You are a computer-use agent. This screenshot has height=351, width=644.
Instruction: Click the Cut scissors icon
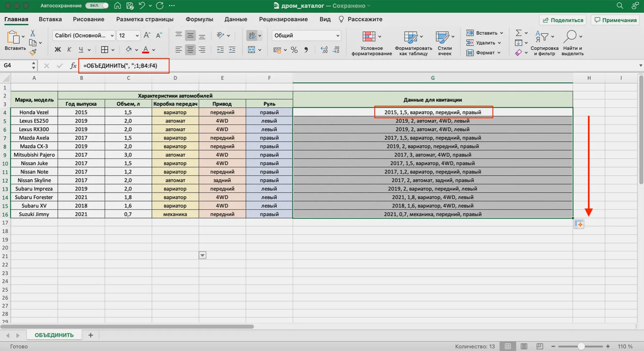click(x=33, y=33)
